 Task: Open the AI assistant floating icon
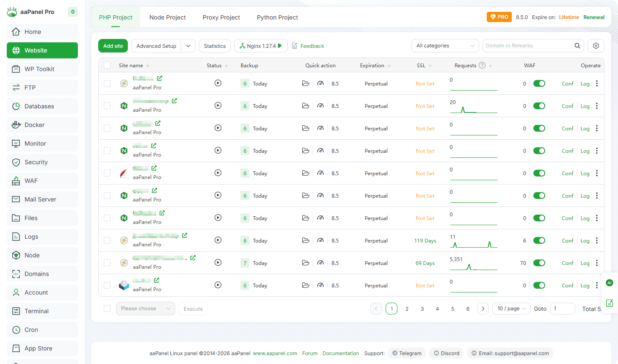609,283
